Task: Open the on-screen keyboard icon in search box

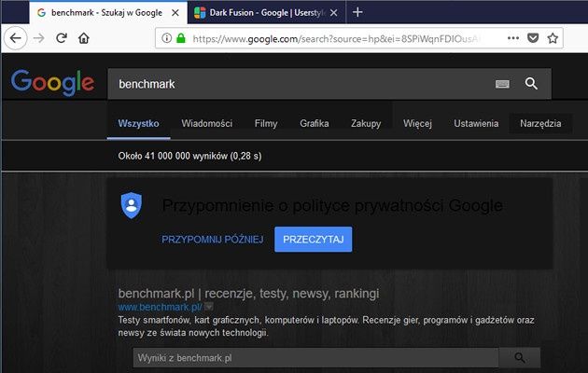Action: [x=502, y=84]
